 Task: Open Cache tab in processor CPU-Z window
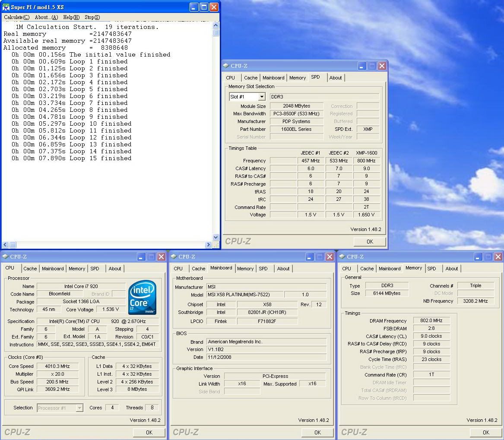point(30,269)
